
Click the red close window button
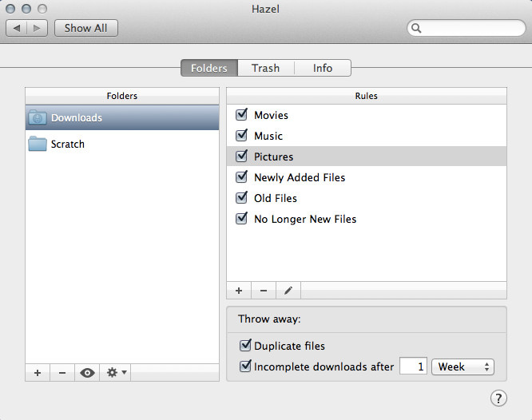pyautogui.click(x=10, y=9)
